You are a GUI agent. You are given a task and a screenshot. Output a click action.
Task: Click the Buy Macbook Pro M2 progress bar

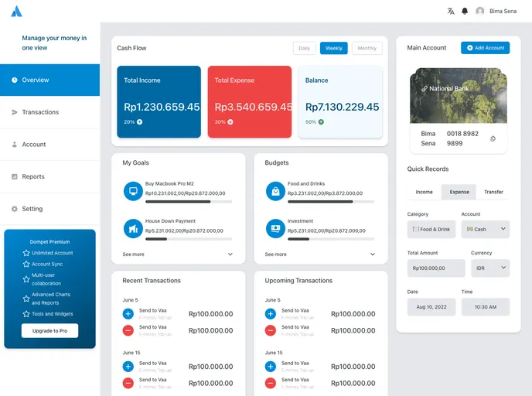(189, 201)
